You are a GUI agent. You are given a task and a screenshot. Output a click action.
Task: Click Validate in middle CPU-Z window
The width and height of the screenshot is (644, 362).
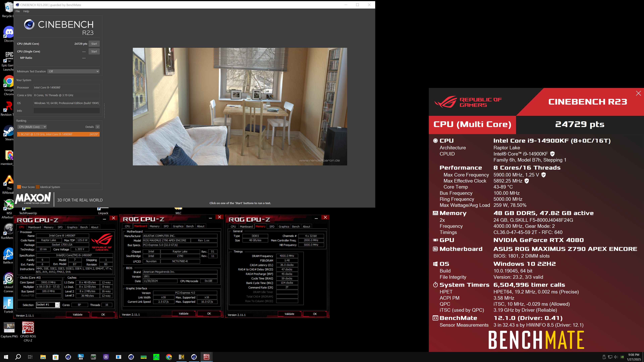[x=183, y=314]
